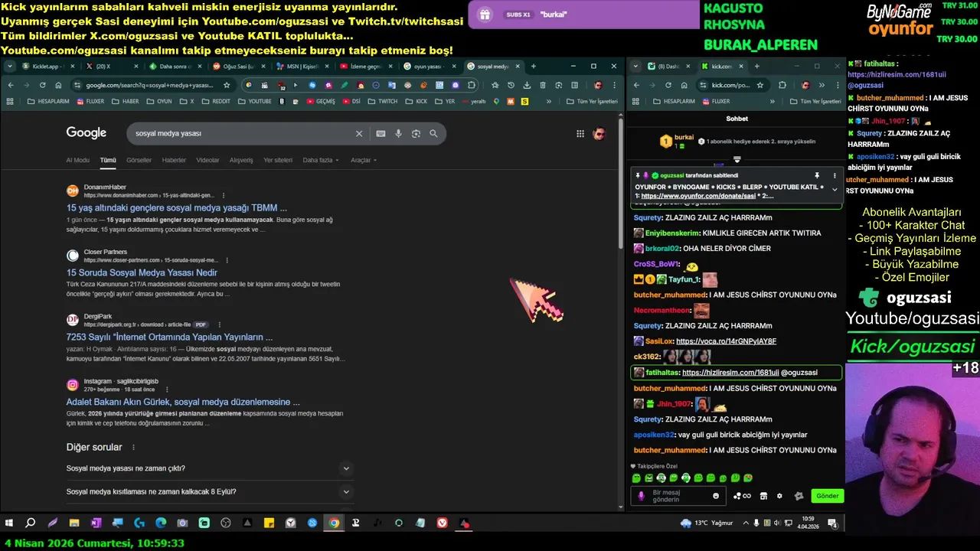
Task: Switch to the "(8) Dashboard" tab in kick window
Action: tap(668, 67)
